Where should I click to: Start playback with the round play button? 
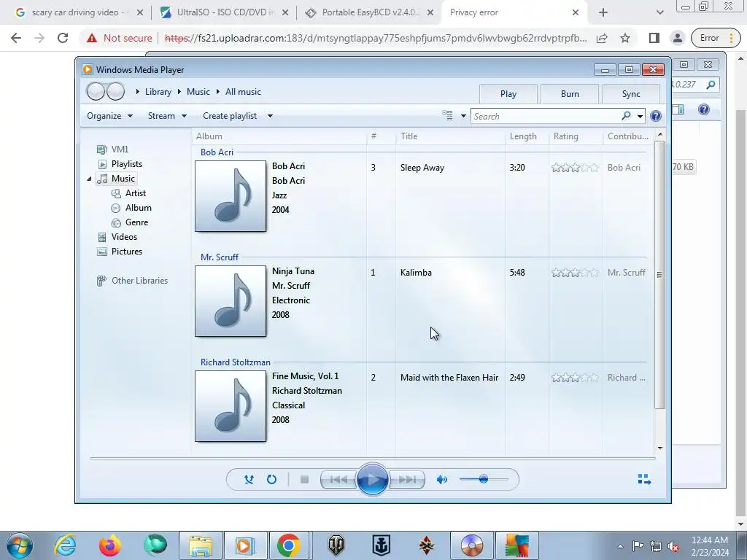point(372,480)
